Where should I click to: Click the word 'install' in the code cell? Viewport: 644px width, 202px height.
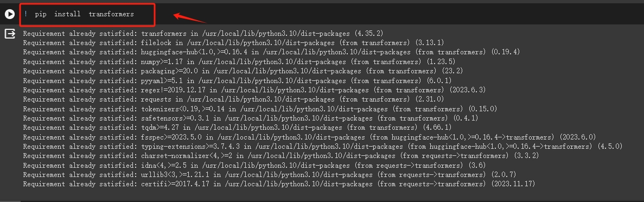point(67,15)
